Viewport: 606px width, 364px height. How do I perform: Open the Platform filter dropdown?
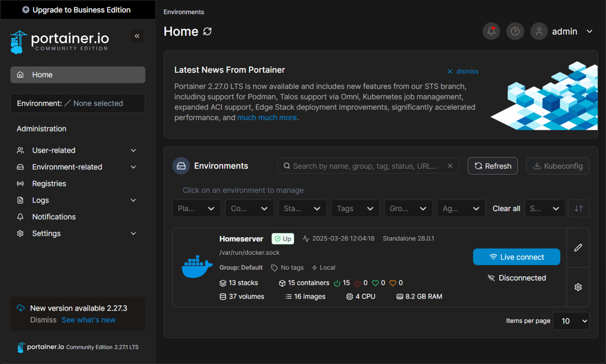[197, 209]
